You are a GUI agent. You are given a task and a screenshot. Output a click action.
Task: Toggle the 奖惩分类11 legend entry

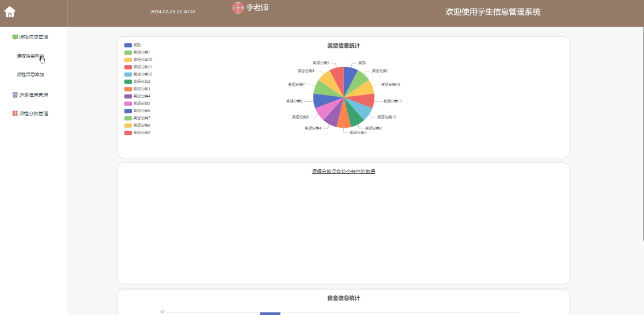tap(138, 67)
